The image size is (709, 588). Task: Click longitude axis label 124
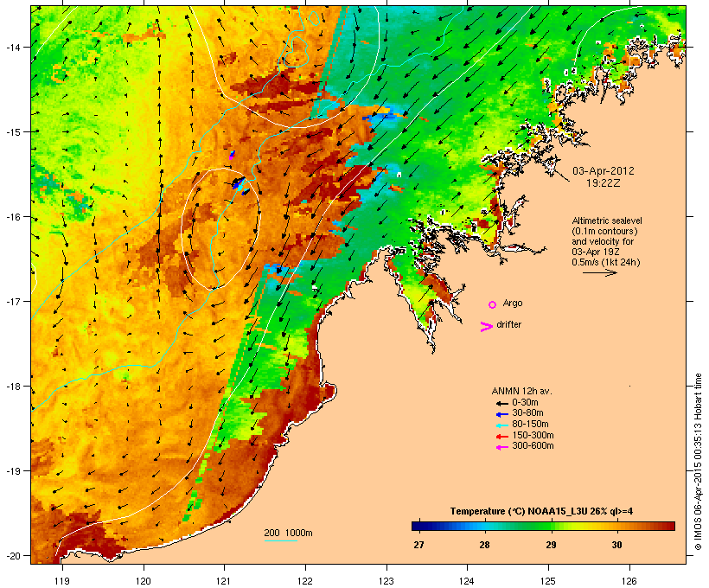tap(467, 581)
